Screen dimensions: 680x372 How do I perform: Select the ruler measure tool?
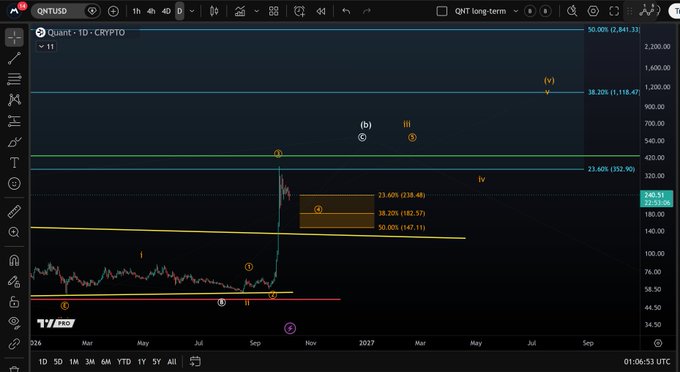pos(14,212)
